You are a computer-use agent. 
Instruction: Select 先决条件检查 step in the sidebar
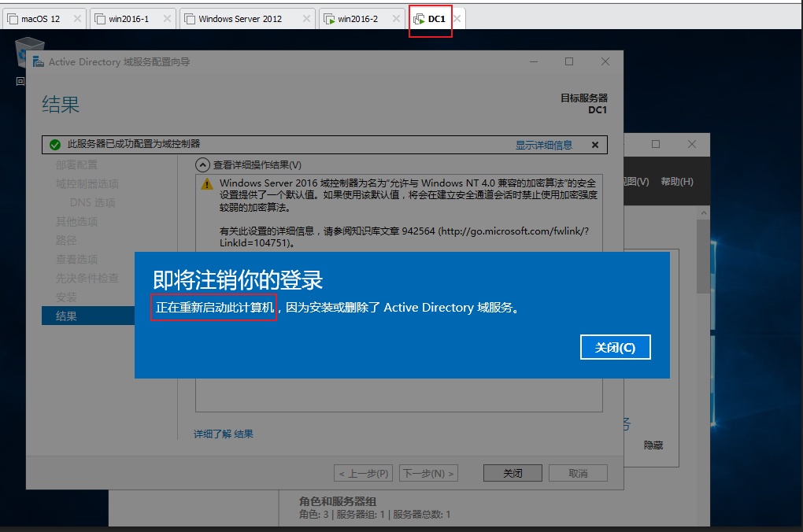click(x=87, y=279)
